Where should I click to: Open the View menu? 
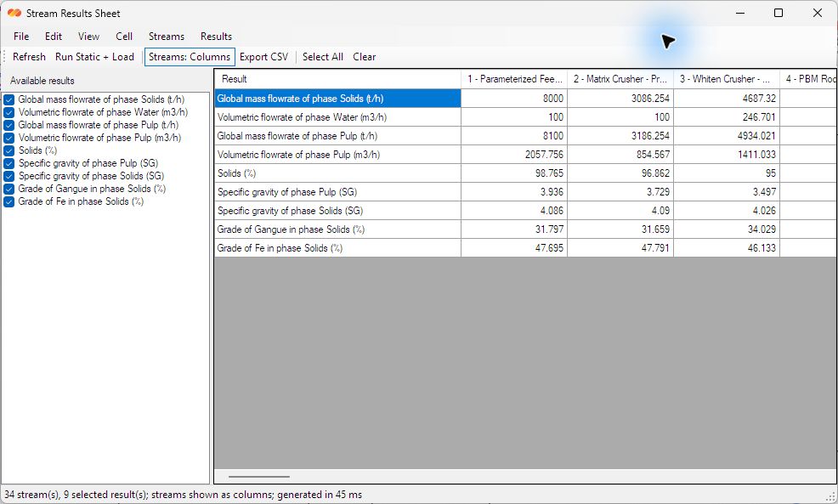click(88, 37)
